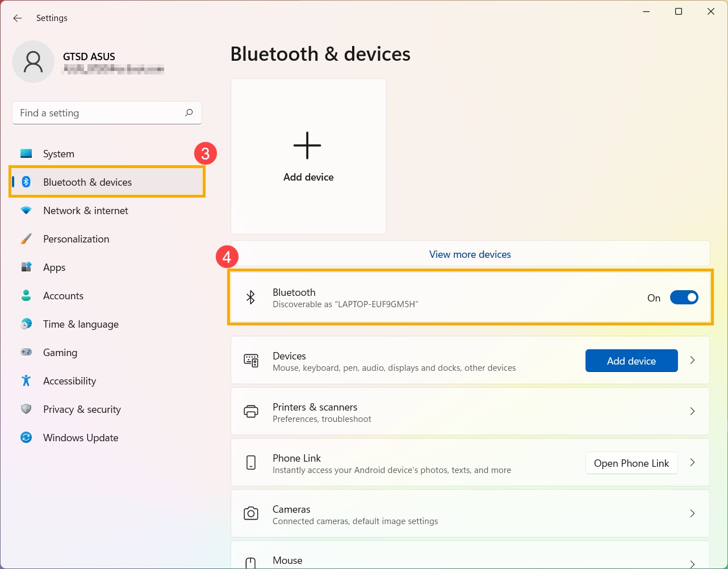Click the Apps sidebar icon
728x569 pixels.
26,267
